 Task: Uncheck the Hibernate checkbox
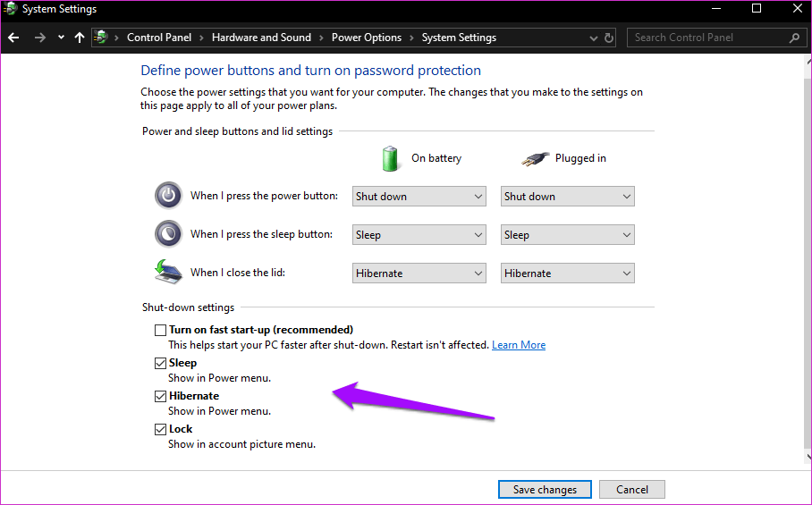pyautogui.click(x=161, y=396)
